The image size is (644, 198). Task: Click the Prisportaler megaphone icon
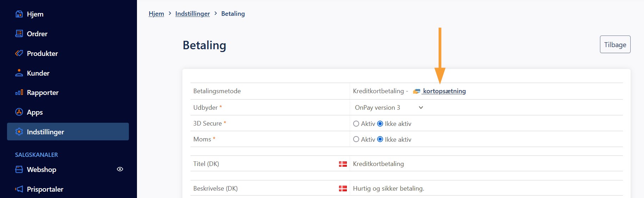click(x=19, y=189)
